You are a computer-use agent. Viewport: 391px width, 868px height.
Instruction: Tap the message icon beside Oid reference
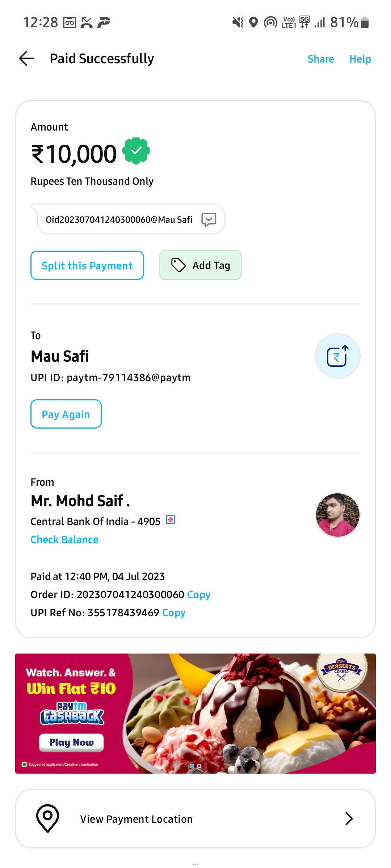click(209, 220)
